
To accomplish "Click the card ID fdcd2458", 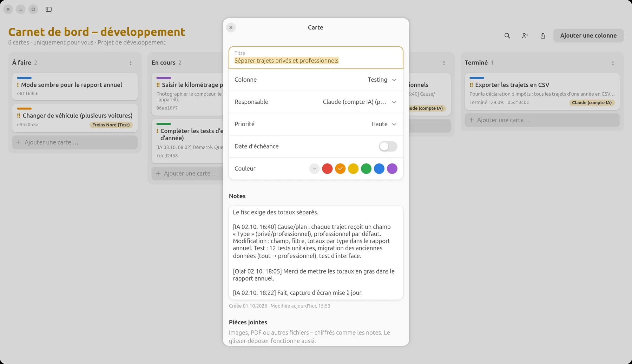I will click(167, 156).
